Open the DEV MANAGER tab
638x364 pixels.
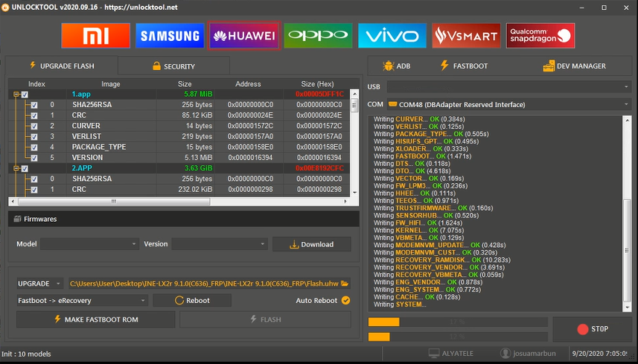[x=575, y=66]
